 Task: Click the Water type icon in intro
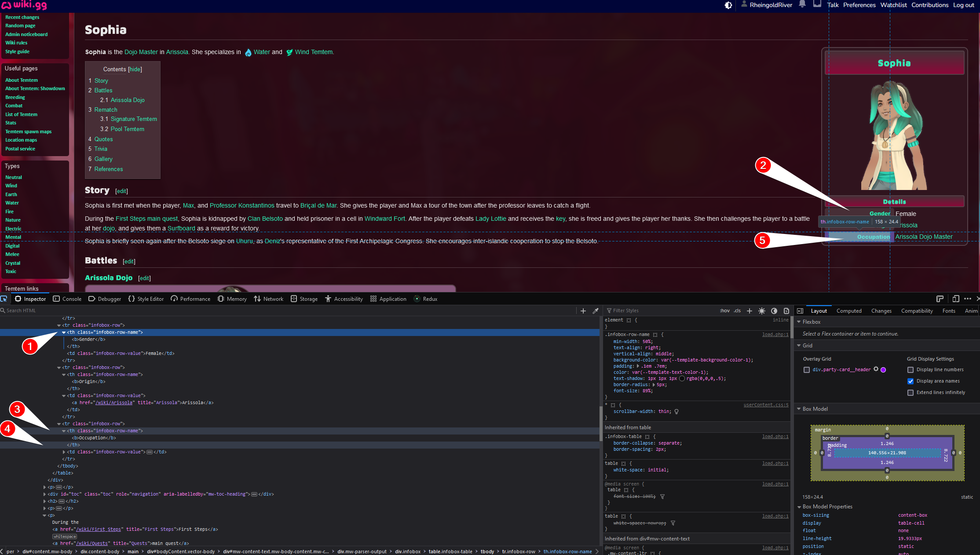248,52
